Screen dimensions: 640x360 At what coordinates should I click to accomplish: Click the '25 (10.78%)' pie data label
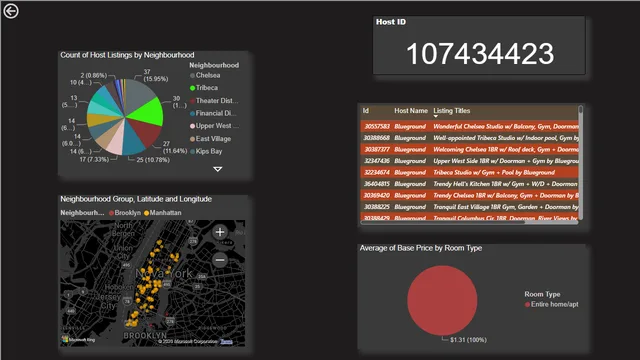(x=153, y=160)
